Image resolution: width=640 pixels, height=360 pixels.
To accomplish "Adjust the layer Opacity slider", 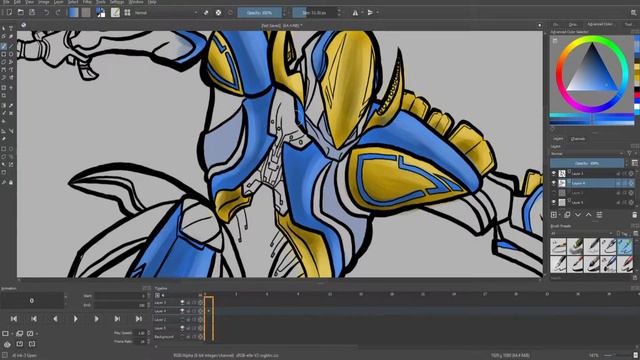I will [x=587, y=163].
